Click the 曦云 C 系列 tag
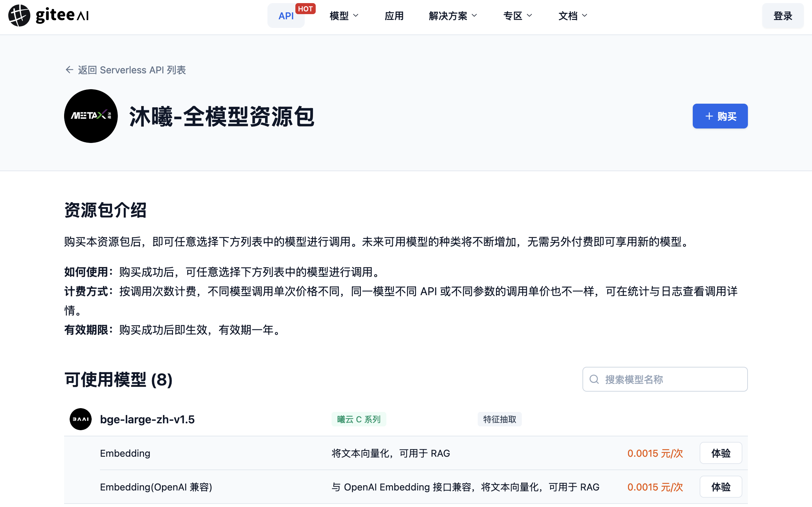The width and height of the screenshot is (812, 507). pyautogui.click(x=359, y=419)
